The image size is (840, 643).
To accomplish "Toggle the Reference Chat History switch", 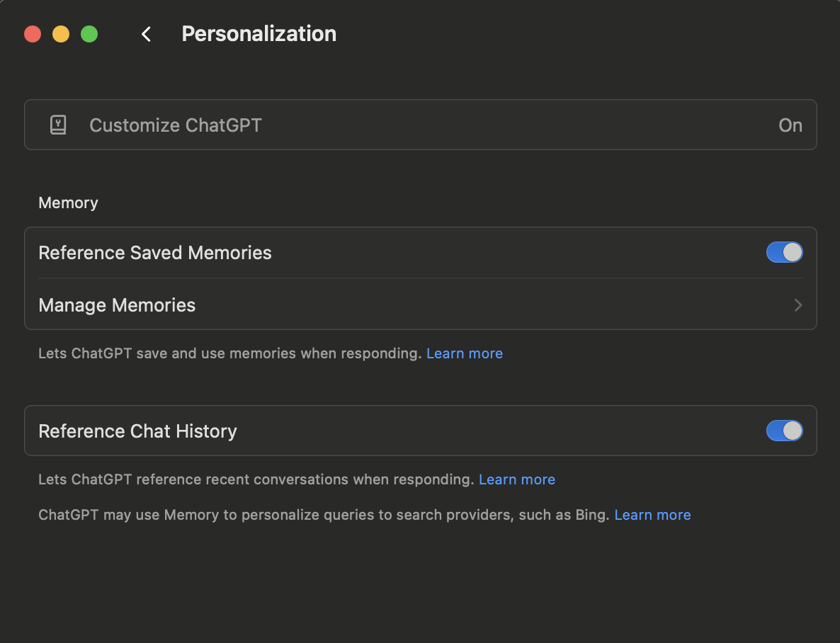I will tap(784, 431).
